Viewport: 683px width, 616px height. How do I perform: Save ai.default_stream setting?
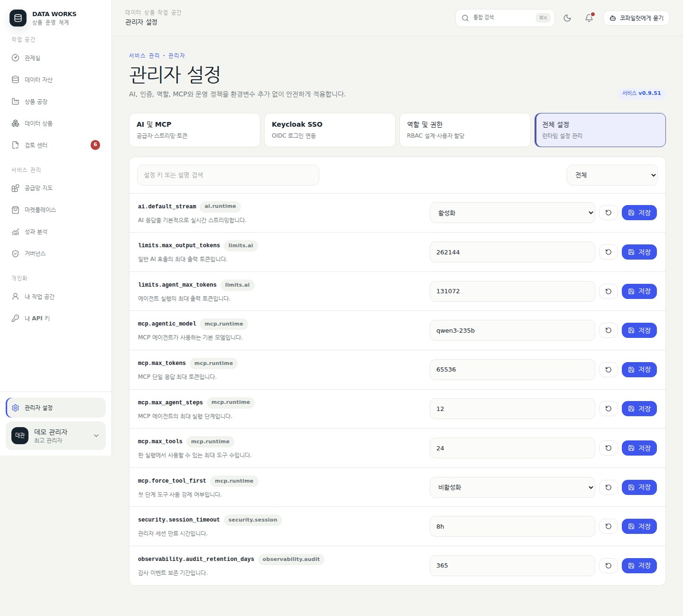(x=639, y=213)
